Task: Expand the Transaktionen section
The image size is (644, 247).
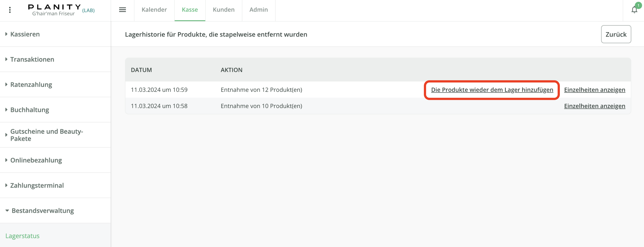Action: pyautogui.click(x=32, y=59)
